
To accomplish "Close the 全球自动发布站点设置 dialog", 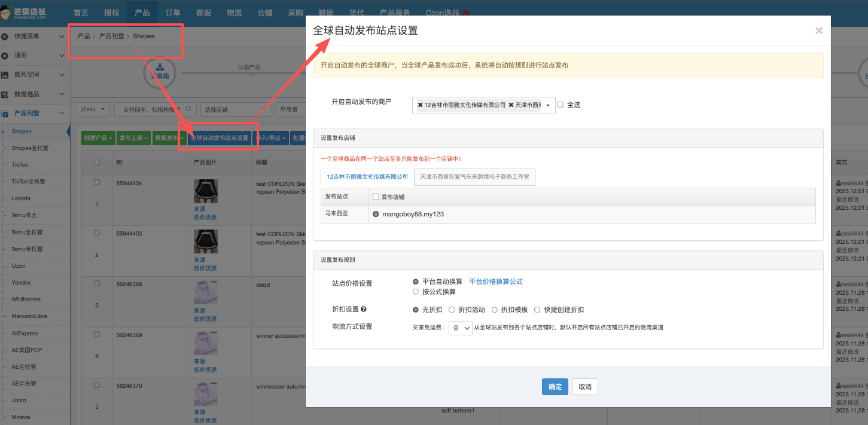I will (x=819, y=31).
